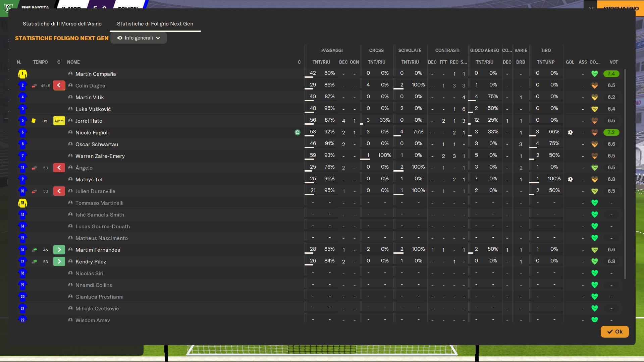The image size is (644, 362).
Task: Click eye icon in Info generali selector
Action: (x=119, y=38)
